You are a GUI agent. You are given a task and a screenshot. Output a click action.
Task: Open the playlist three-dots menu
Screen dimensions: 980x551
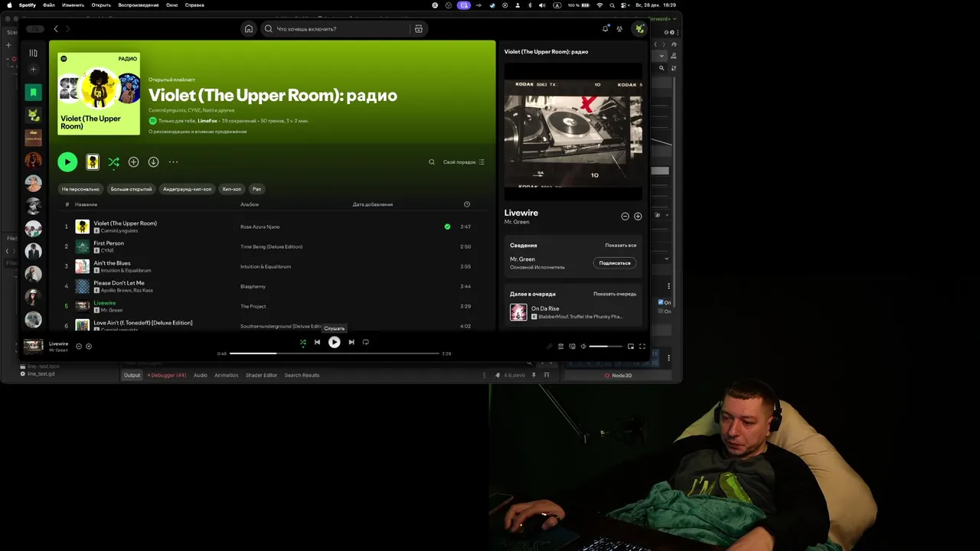point(173,162)
